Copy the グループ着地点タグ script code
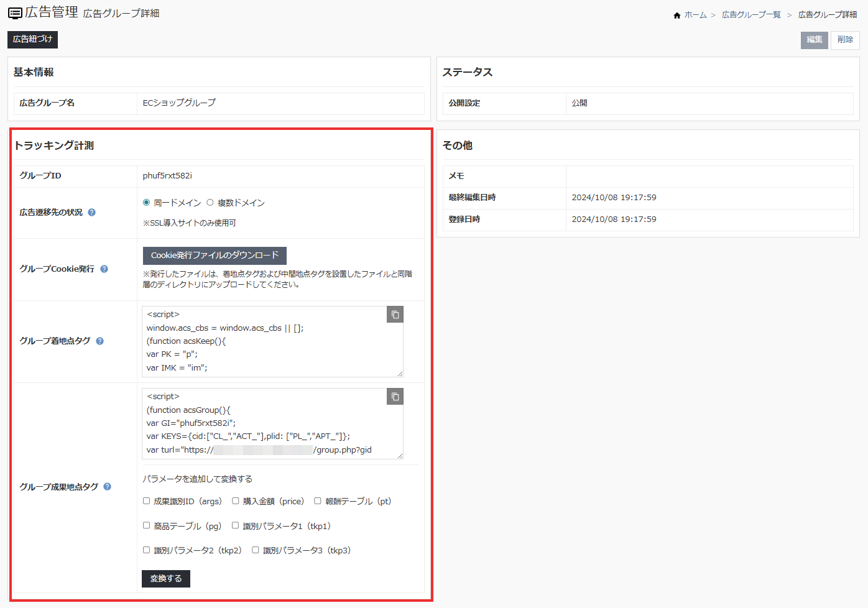This screenshot has height=608, width=868. (395, 315)
